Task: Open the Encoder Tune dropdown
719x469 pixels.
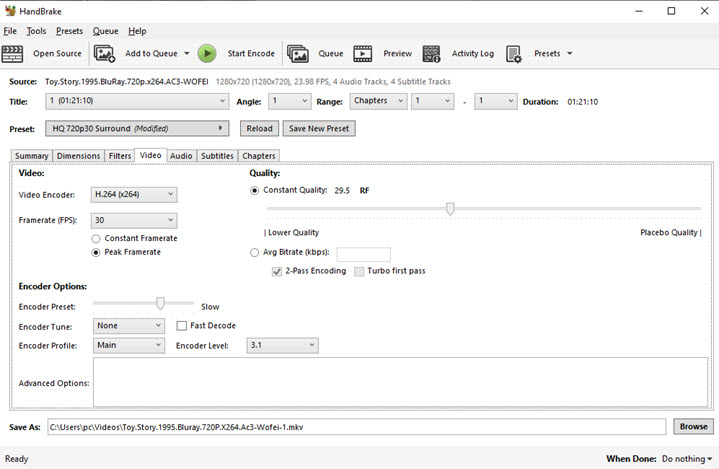Action: pos(129,326)
